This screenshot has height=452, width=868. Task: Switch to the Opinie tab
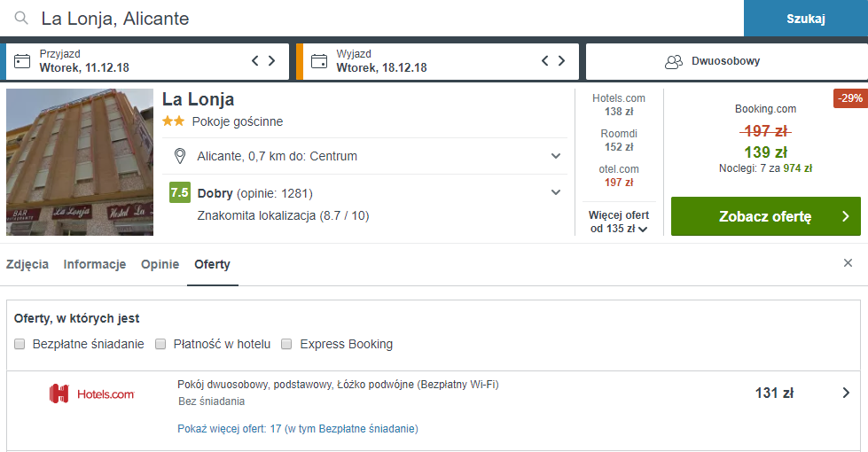point(160,264)
